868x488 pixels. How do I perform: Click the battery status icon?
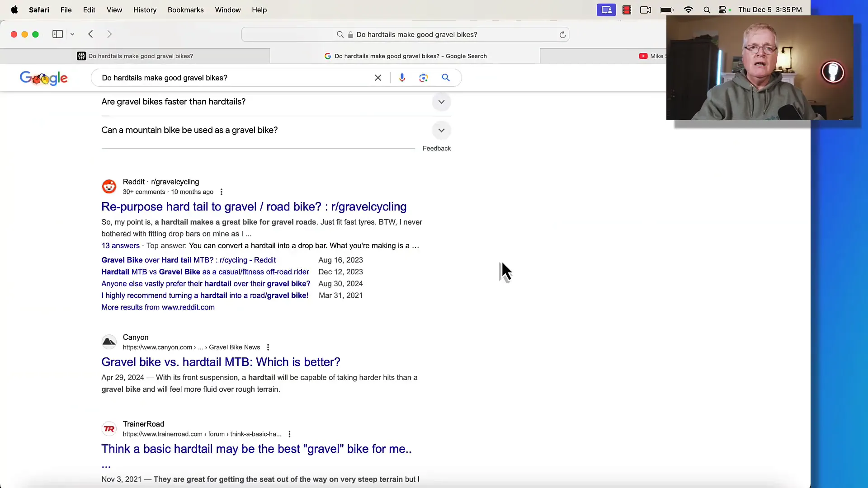click(667, 9)
